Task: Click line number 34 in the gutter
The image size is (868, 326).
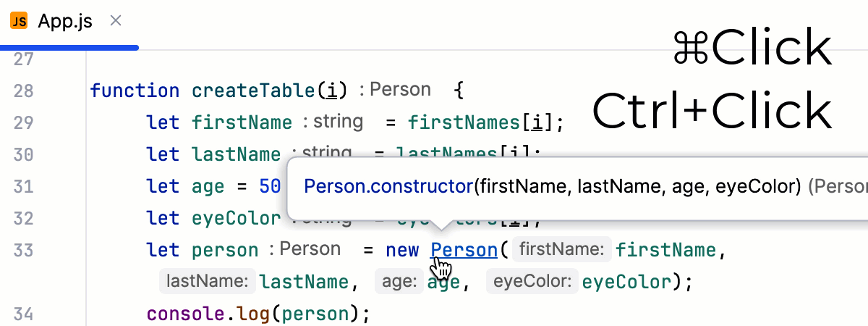Action: click(24, 314)
